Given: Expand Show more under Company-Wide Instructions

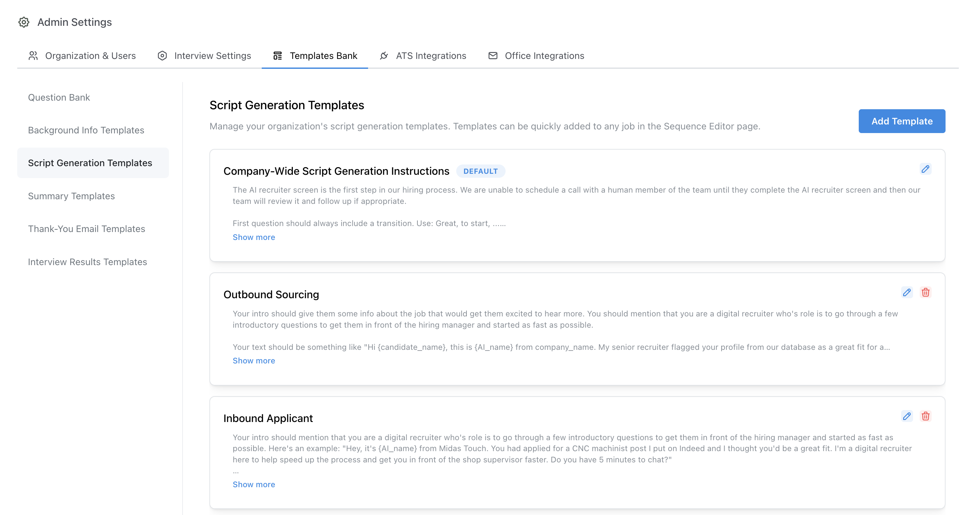Looking at the screenshot, I should click(x=253, y=237).
